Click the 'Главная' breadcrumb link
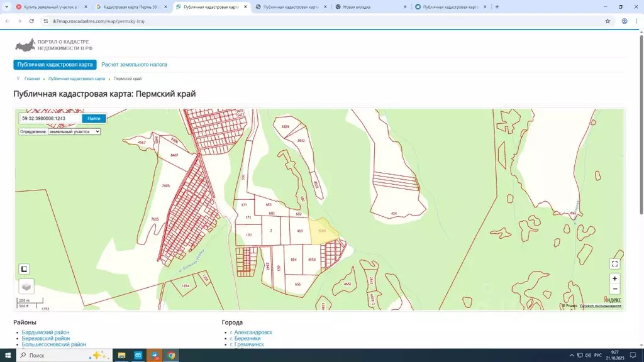The height and width of the screenshot is (362, 644). (32, 79)
